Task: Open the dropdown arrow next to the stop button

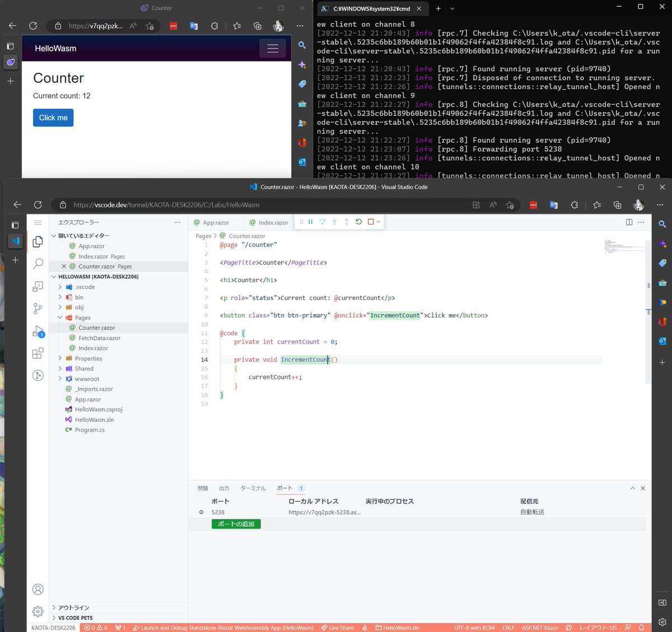Action: point(379,222)
